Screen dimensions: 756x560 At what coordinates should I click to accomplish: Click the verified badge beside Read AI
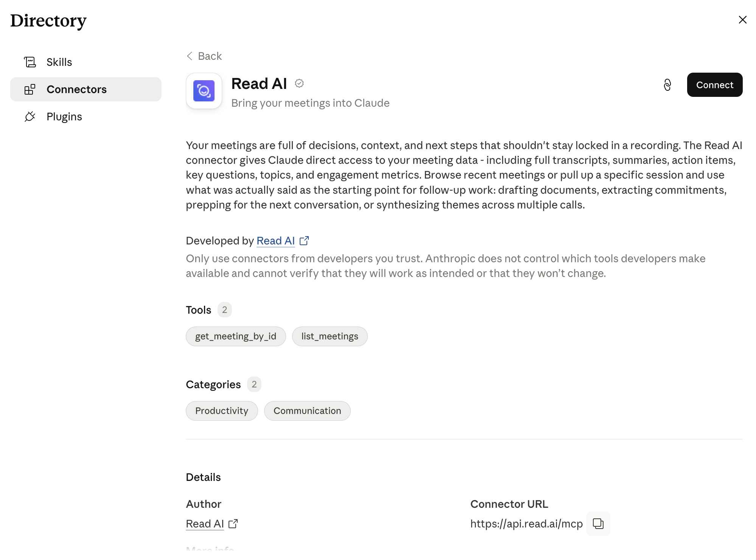[x=299, y=83]
